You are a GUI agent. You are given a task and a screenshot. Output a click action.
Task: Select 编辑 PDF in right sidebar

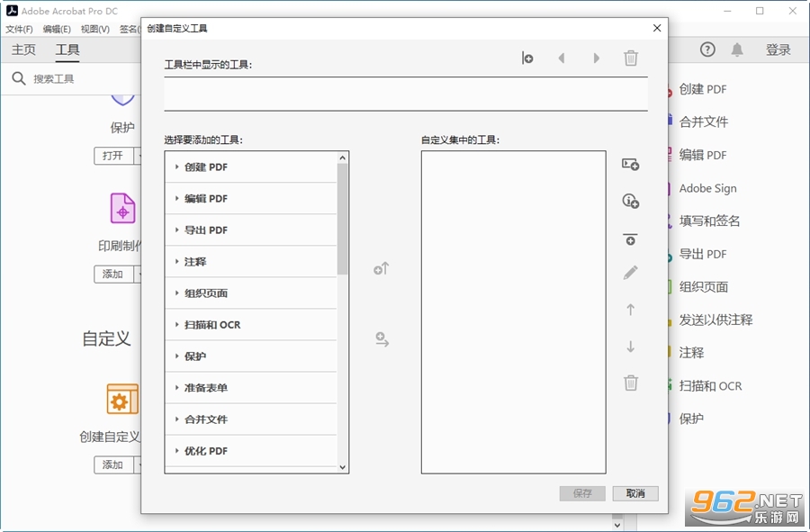703,155
